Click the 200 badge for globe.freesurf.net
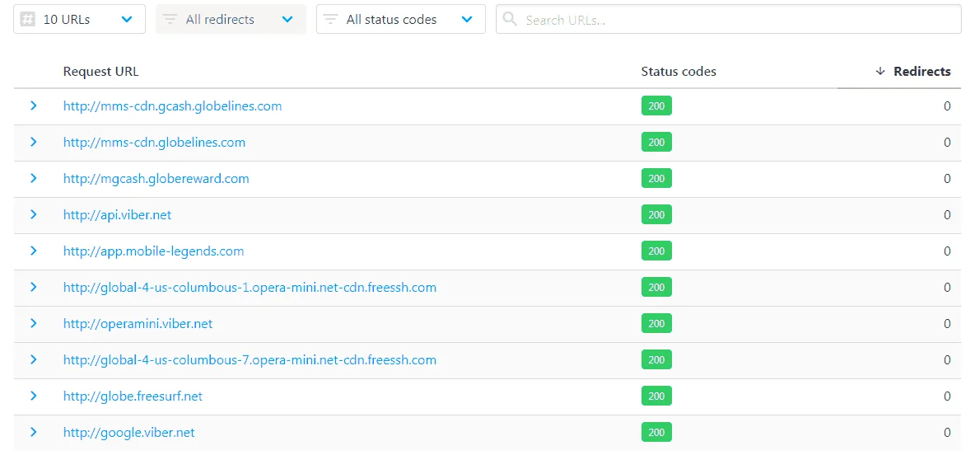 point(656,396)
